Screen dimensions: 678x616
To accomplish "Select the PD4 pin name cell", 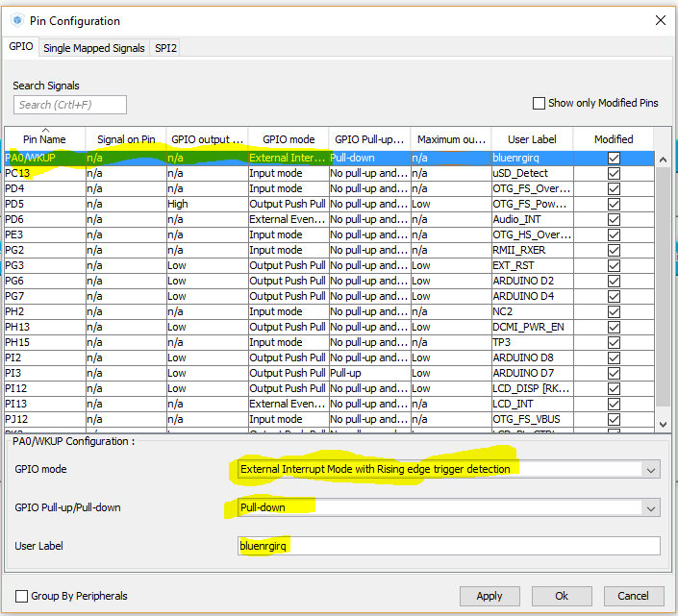I will pyautogui.click(x=45, y=188).
